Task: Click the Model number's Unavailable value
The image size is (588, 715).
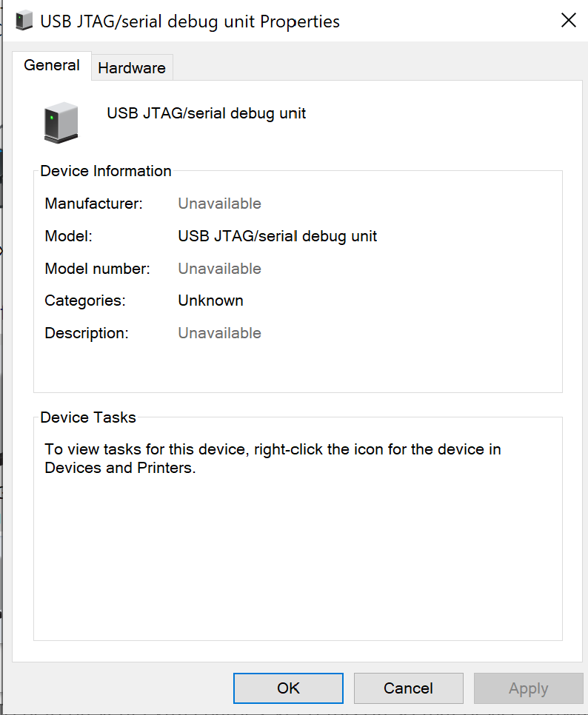Action: pyautogui.click(x=219, y=269)
